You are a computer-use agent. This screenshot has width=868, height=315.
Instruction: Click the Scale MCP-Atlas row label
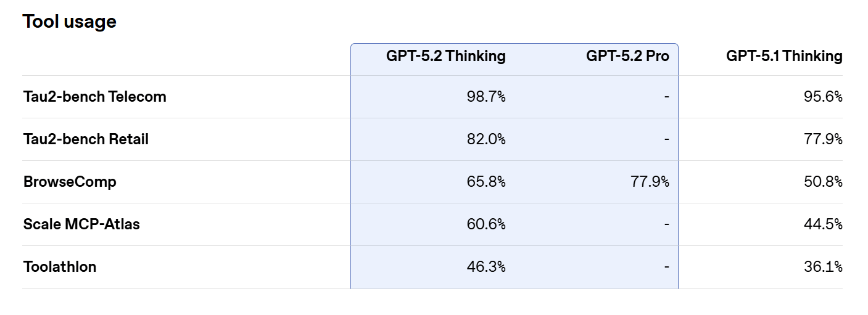[x=81, y=224]
